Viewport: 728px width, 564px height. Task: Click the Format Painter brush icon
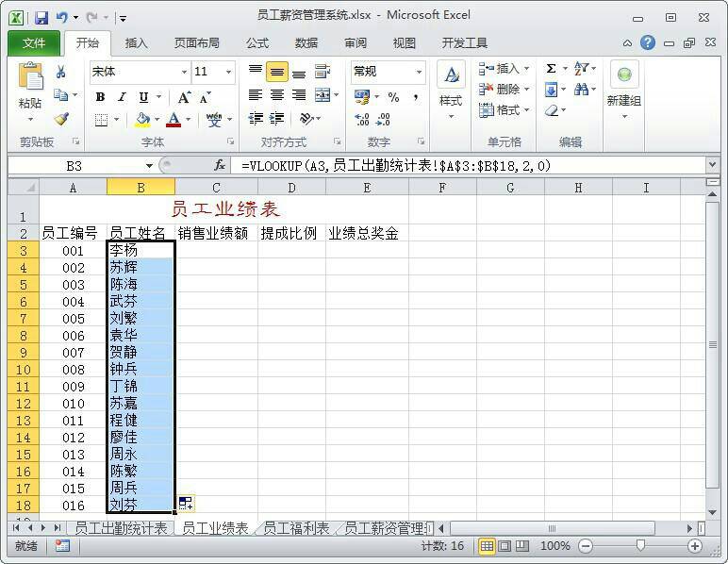[61, 120]
